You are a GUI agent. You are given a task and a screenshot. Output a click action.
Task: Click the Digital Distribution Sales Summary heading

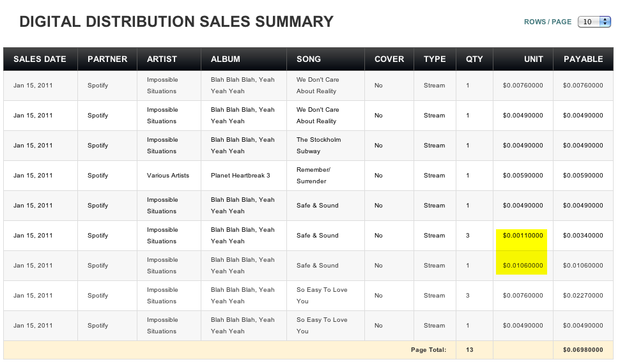[176, 22]
